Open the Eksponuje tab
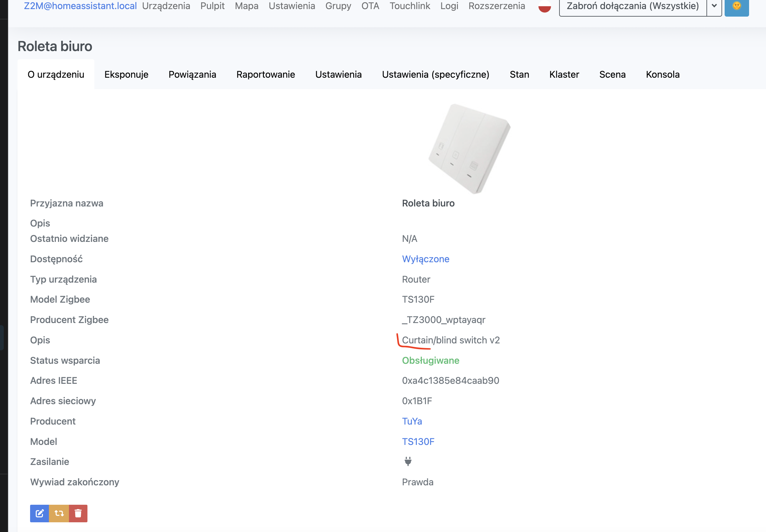The height and width of the screenshot is (532, 766). (x=127, y=74)
